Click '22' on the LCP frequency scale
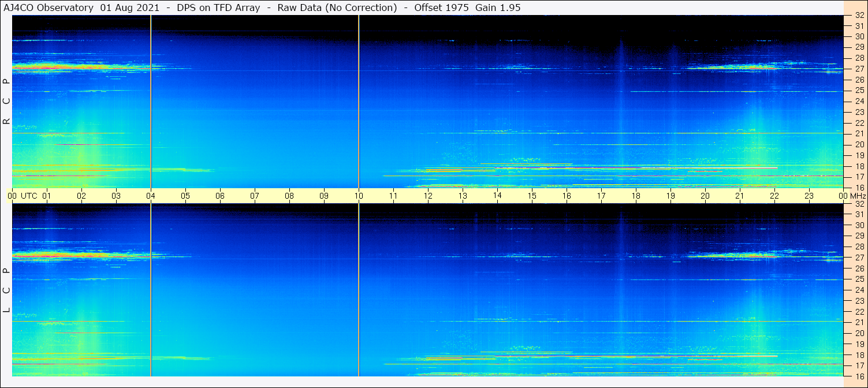This screenshot has width=868, height=388. pos(859,312)
